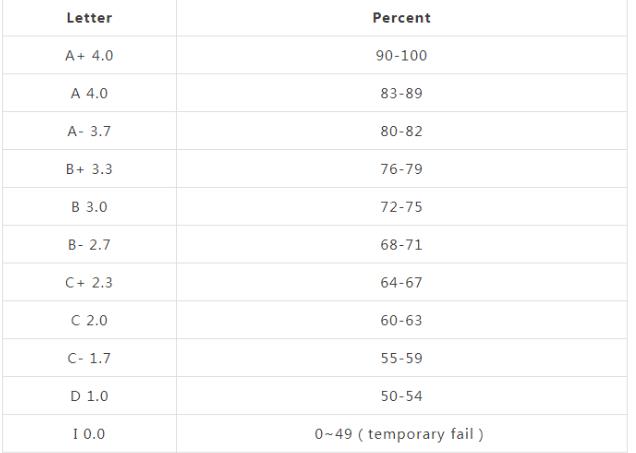Click the 50-54 percent range
The width and height of the screenshot is (636, 453).
[x=402, y=396]
